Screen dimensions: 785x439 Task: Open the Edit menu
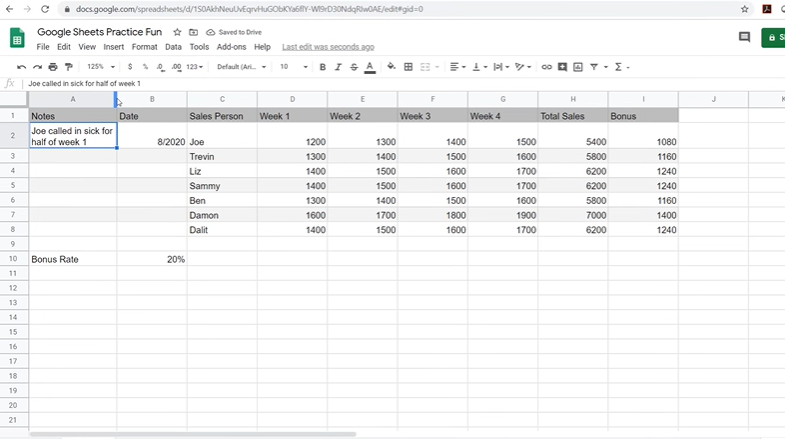click(x=64, y=47)
